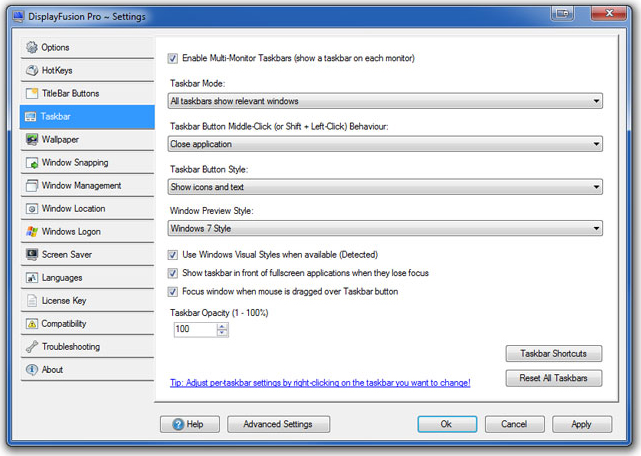Select Window Management section
641x456 pixels.
87,186
